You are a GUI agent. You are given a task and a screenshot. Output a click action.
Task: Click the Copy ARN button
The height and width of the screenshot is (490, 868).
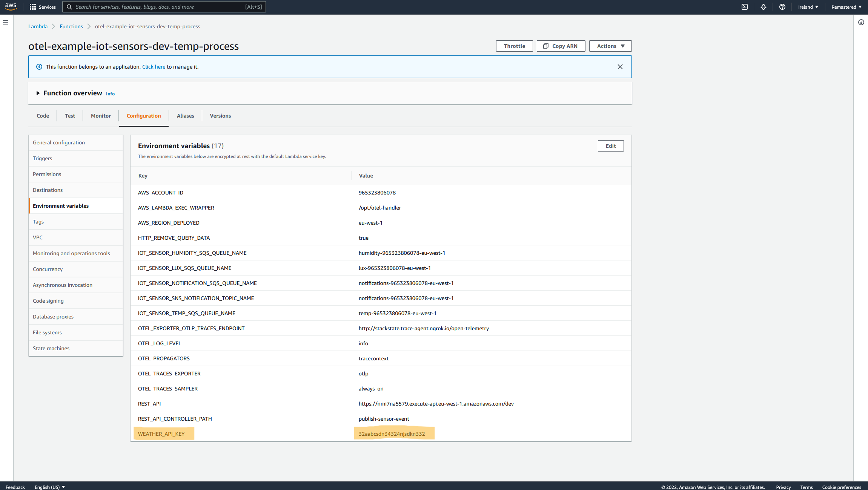561,46
